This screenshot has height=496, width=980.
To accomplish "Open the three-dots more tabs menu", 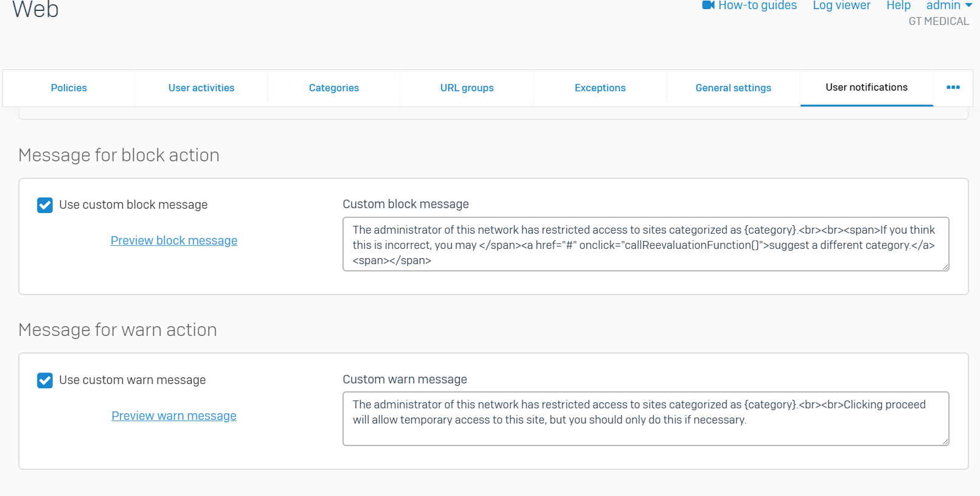I will 953,88.
